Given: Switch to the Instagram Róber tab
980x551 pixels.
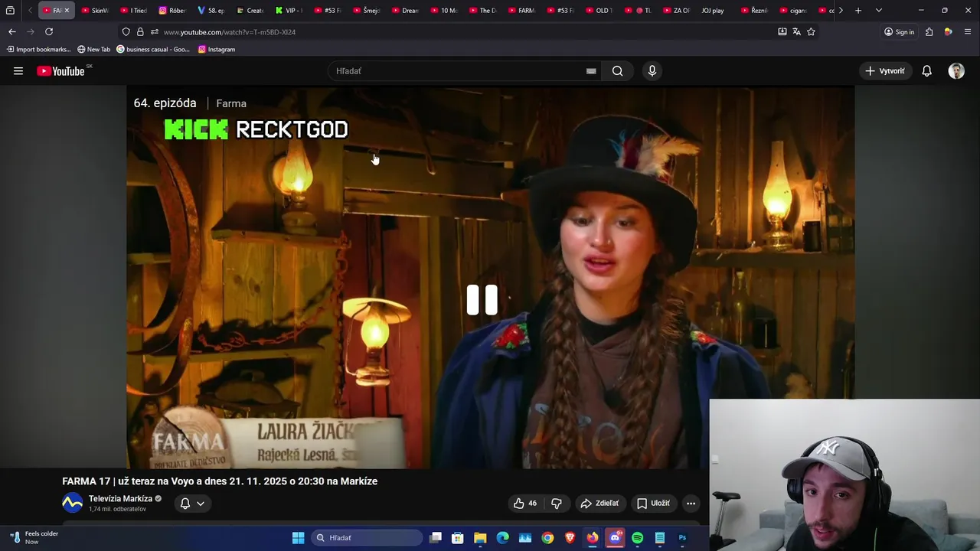Looking at the screenshot, I should point(172,11).
